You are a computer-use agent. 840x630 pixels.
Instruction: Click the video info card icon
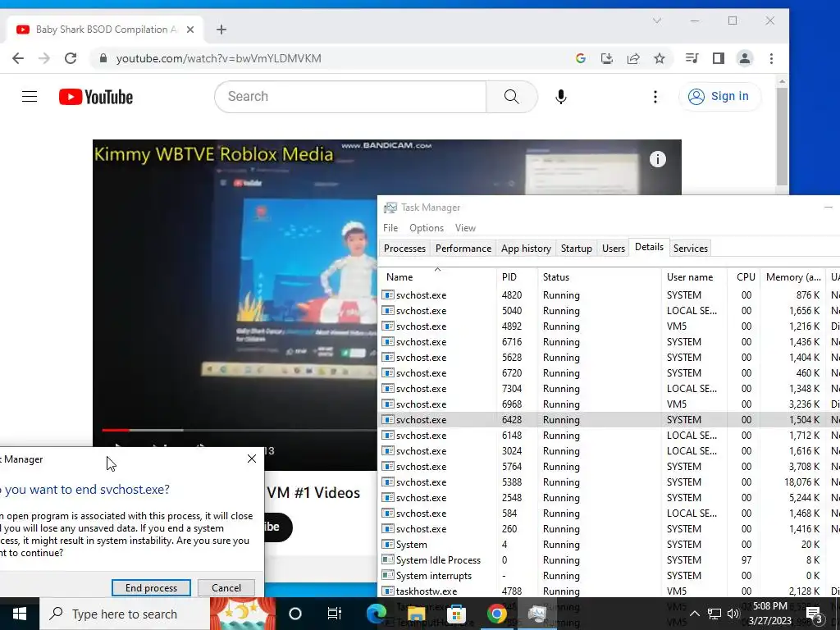click(657, 159)
